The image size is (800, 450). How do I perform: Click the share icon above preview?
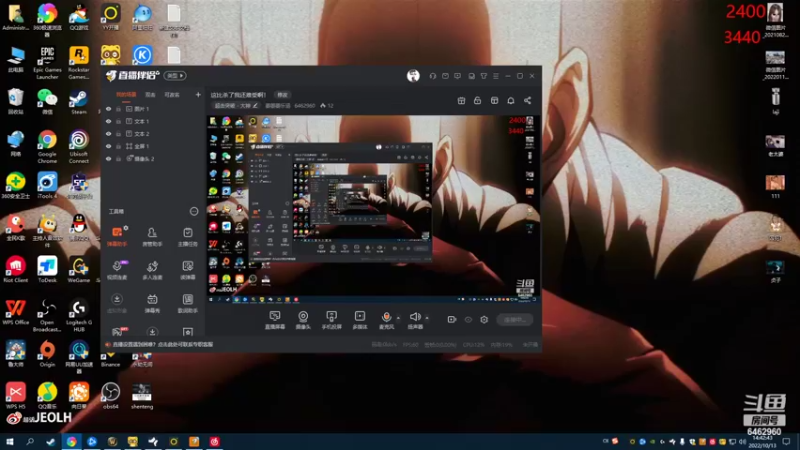[x=528, y=101]
